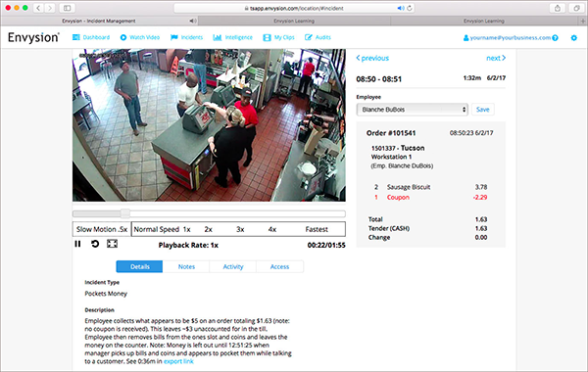
Task: Switch to the Activity tab
Action: tap(233, 266)
